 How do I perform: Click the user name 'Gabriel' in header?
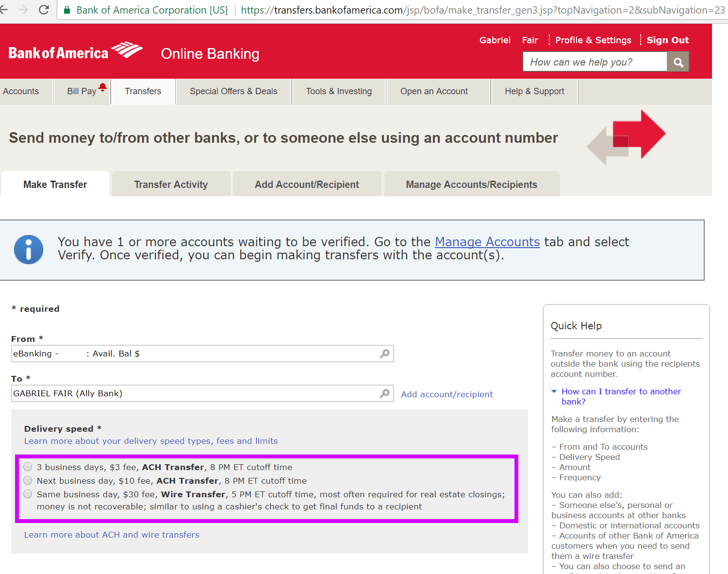click(495, 40)
